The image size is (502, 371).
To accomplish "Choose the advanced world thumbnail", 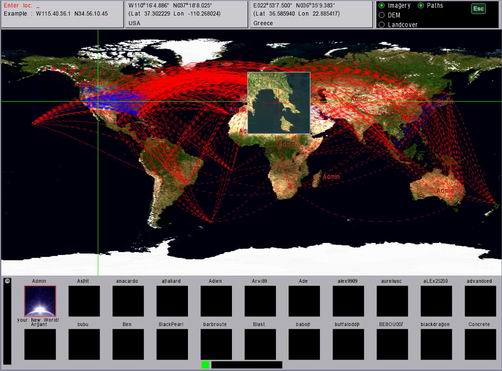I will coord(480,301).
